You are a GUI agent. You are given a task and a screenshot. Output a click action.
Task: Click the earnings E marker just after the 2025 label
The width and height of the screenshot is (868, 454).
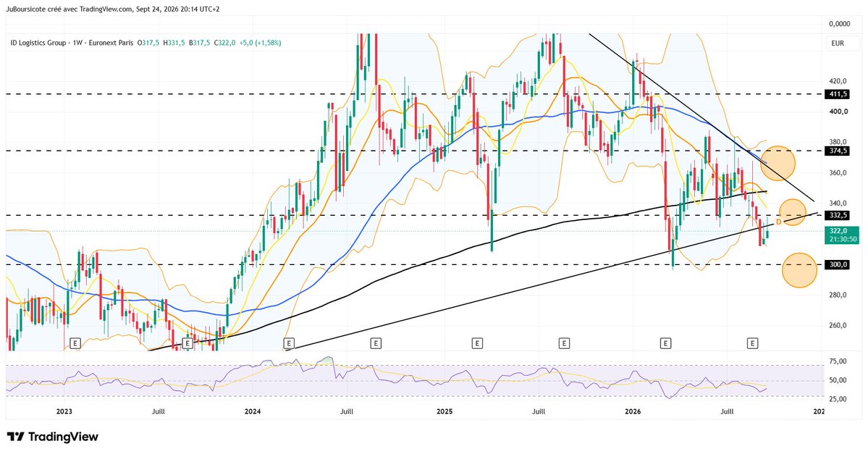point(477,343)
